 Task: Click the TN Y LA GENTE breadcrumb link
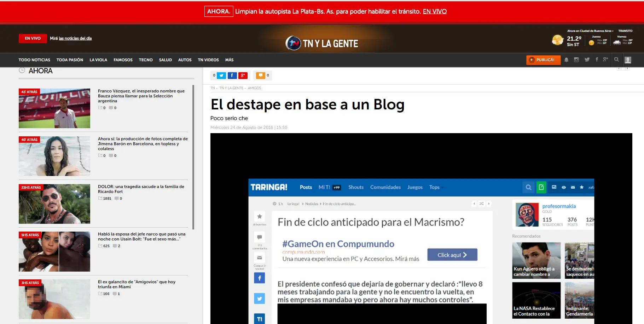(x=231, y=88)
